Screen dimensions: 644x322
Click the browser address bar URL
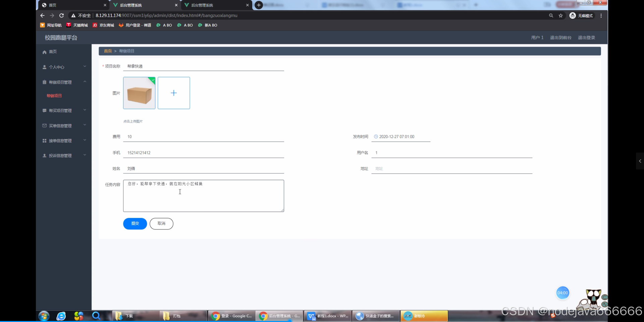coord(166,15)
